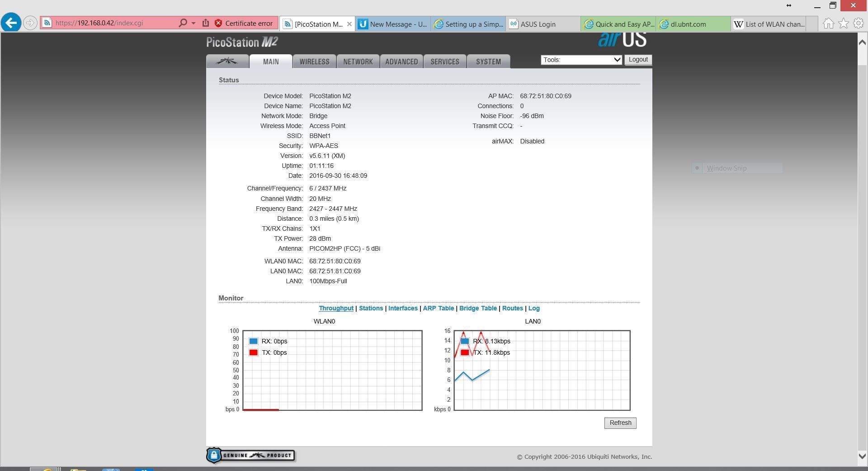Screen dimensions: 868x471
Task: Click the Window Snip option
Action: (737, 168)
